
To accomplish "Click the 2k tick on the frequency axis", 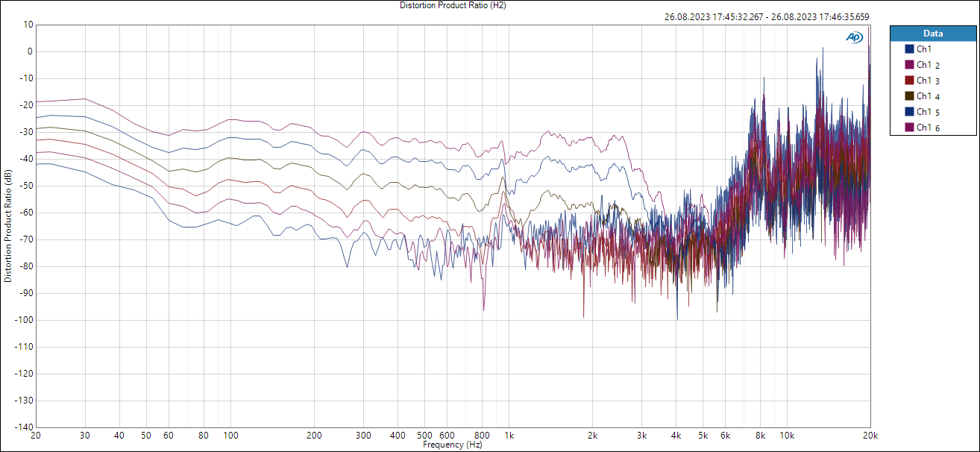I will pos(593,435).
